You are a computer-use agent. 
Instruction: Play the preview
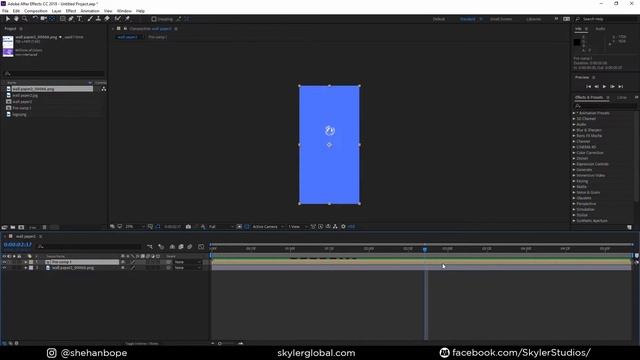click(604, 87)
